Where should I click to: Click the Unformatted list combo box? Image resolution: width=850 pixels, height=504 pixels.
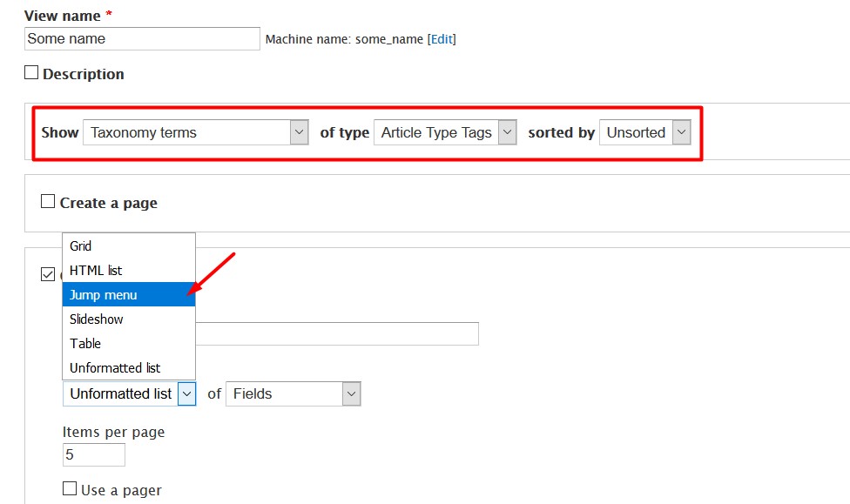[129, 394]
